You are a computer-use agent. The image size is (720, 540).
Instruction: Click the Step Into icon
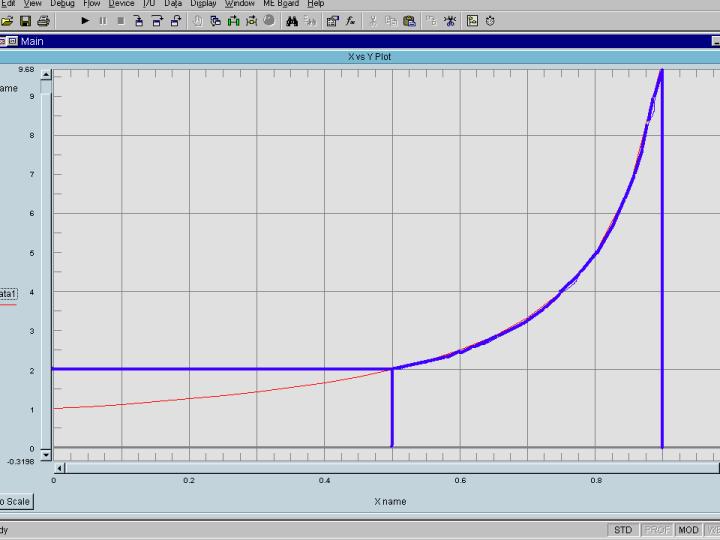coord(139,20)
